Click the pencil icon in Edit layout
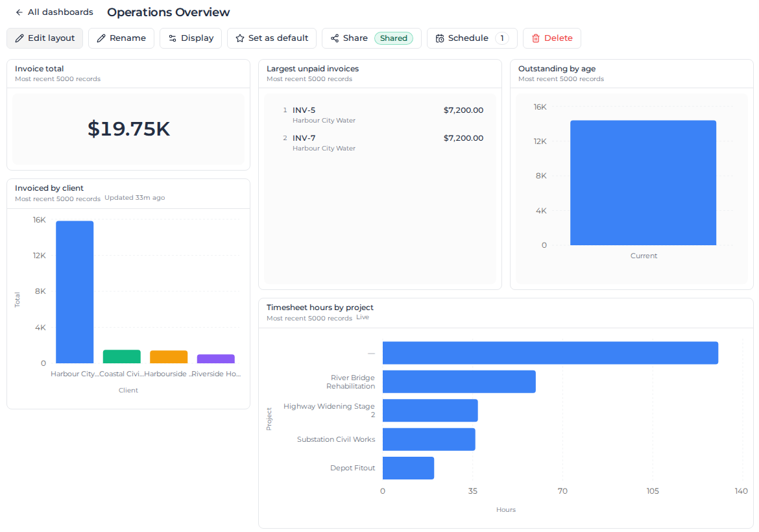Viewport: 759px width, 532px height. [19, 38]
